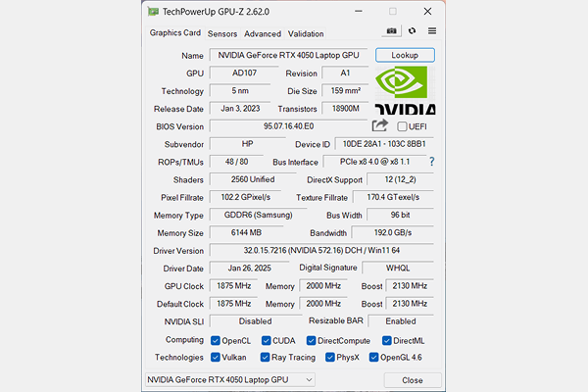This screenshot has height=392, width=588.
Task: Open the hamburger menu icon
Action: tap(432, 30)
